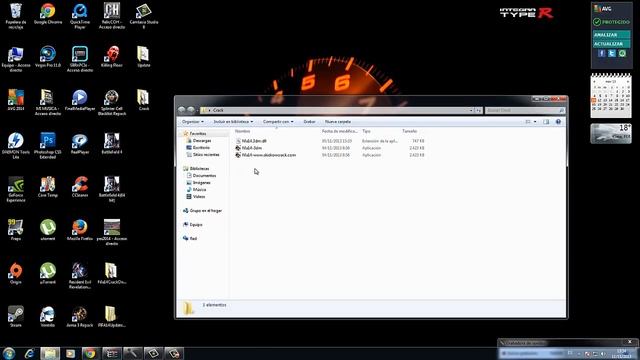Select the AVG 2014 desktop shortcut
Viewport: 640px width, 360px height.
click(16, 100)
